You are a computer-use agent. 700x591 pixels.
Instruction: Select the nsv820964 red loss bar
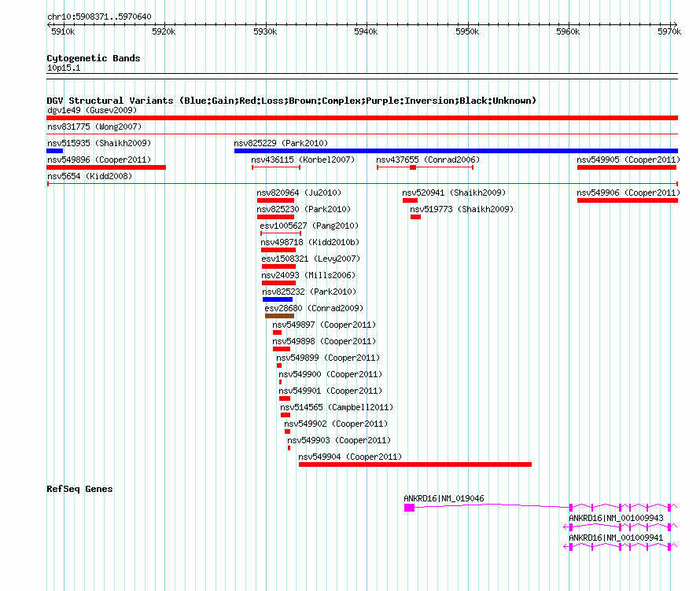tap(275, 200)
